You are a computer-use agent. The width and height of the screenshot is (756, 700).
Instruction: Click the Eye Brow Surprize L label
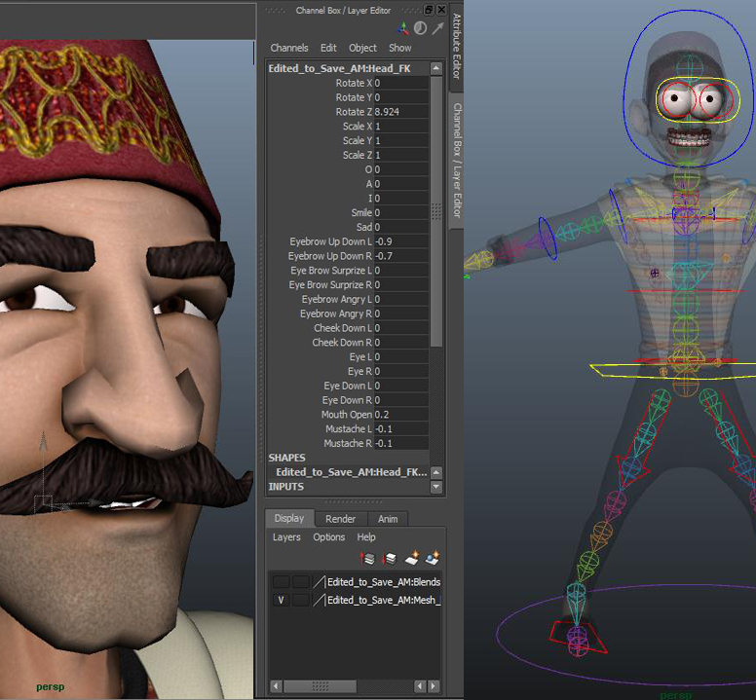(x=331, y=271)
